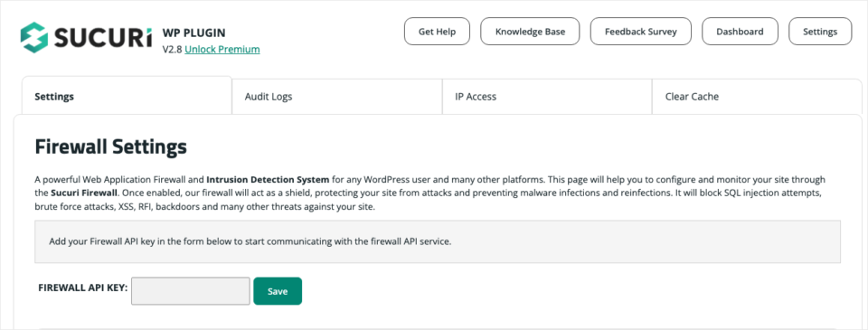Screen dimensions: 868x330
Task: Open the Knowledge Base
Action: tap(530, 32)
